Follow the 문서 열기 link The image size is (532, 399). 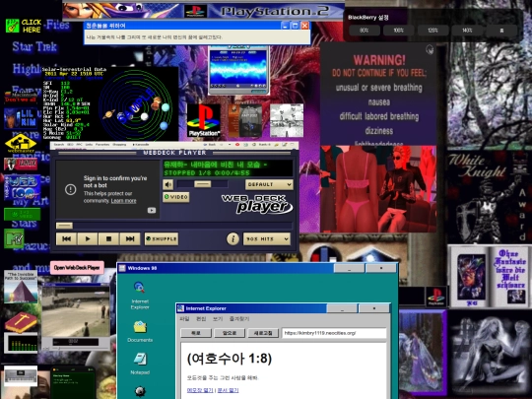point(228,390)
